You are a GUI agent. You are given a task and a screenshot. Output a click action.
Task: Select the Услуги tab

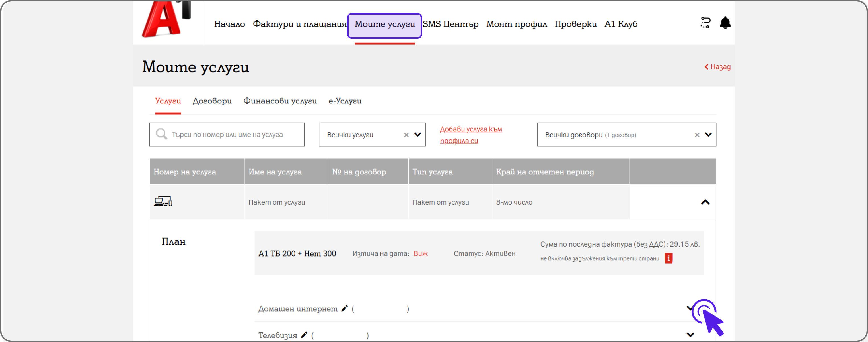[x=168, y=101]
